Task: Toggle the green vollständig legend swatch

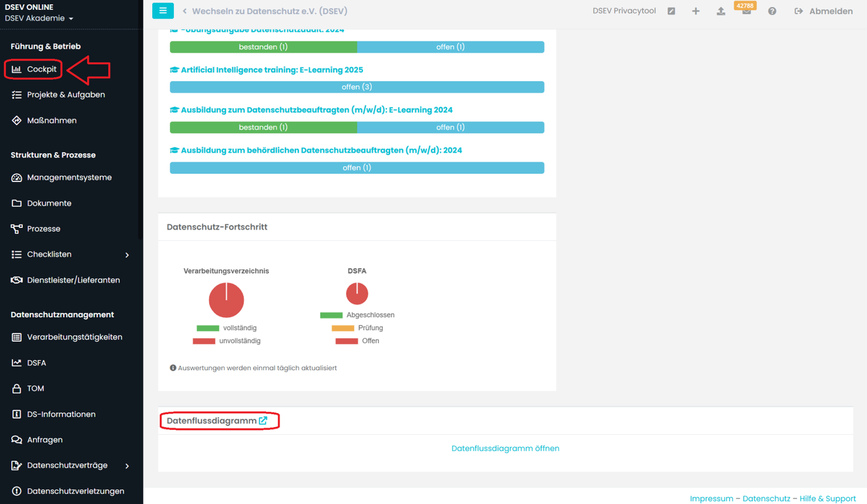Action: [207, 328]
